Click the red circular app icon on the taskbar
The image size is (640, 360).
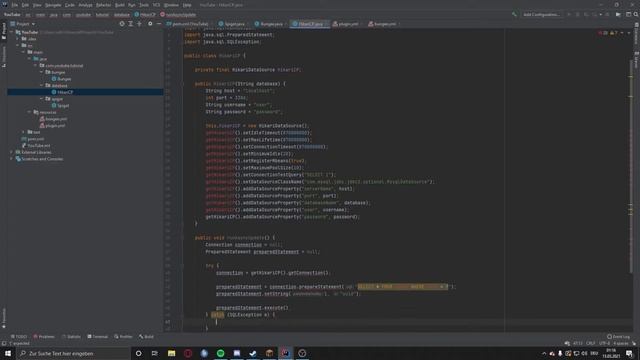tap(188, 353)
